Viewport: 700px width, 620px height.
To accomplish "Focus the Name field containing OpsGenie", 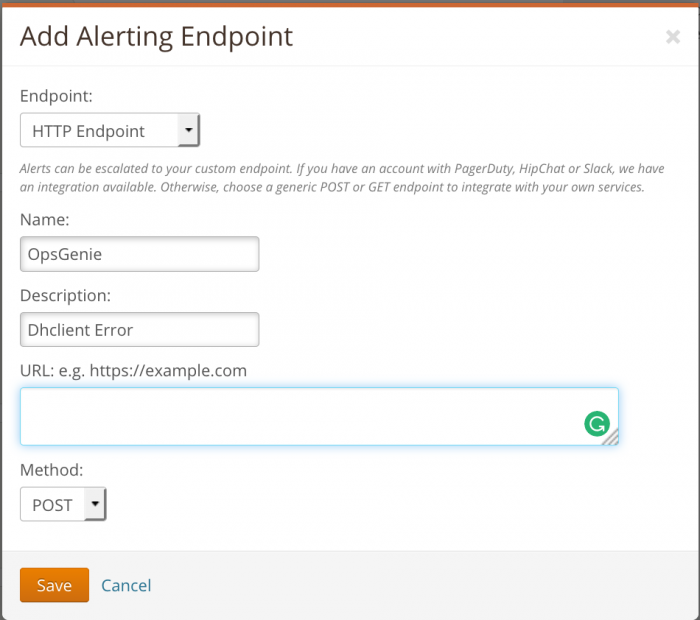I will pos(139,254).
